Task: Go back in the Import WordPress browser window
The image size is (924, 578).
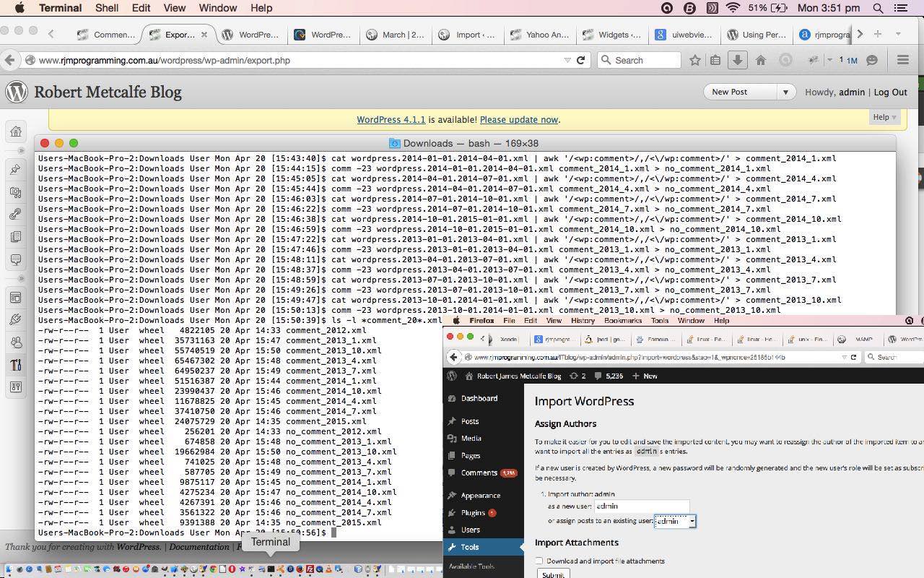Action: pyautogui.click(x=453, y=357)
